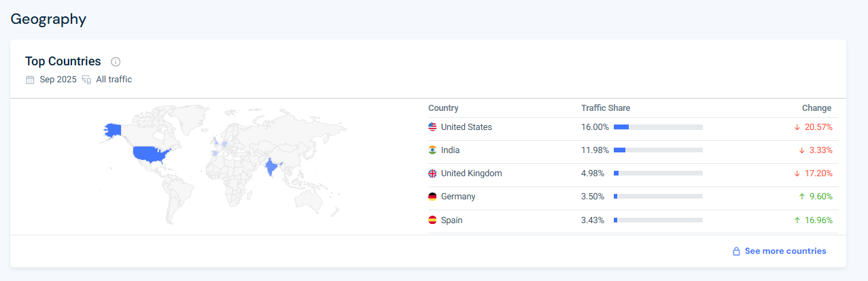Click India on the world map
This screenshot has width=868, height=281.
click(x=271, y=167)
